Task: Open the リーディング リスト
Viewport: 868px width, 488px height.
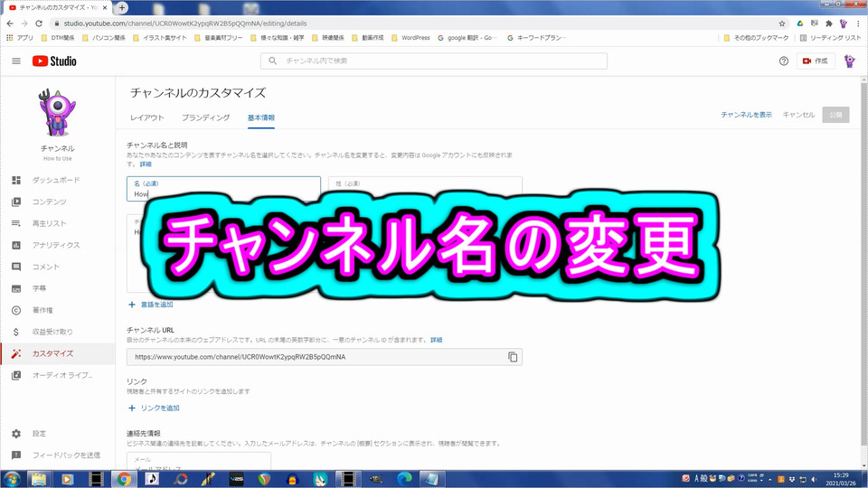Action: click(830, 38)
